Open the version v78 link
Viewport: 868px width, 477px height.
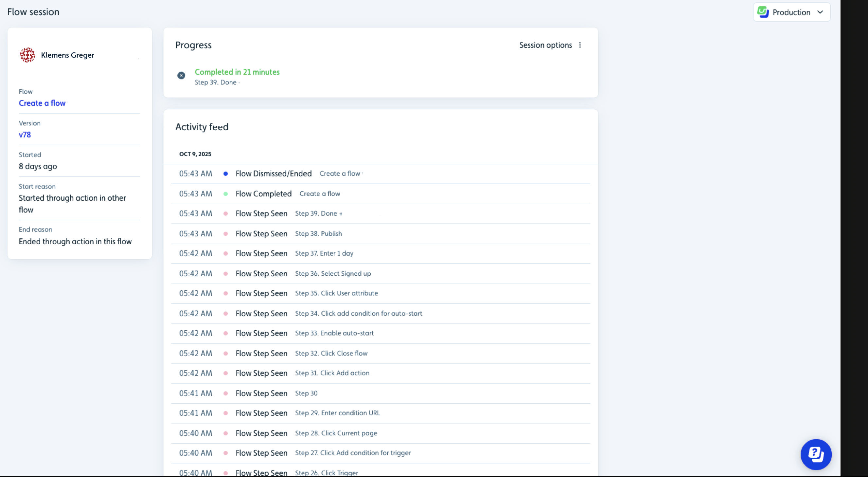(x=25, y=135)
